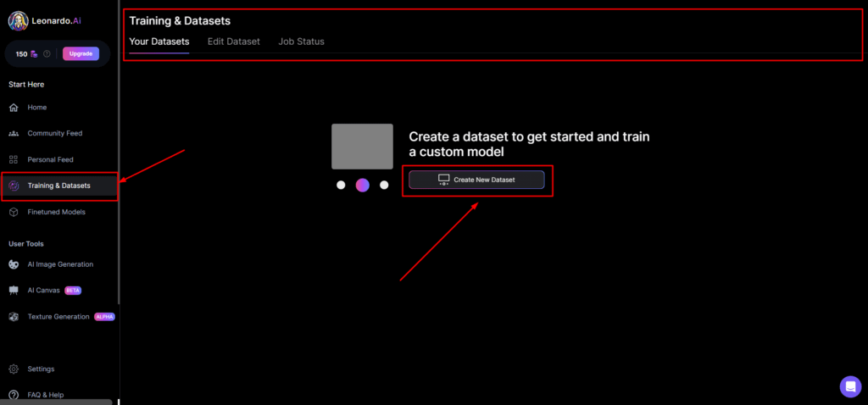Click the gray dataset placeholder thumbnail
The image size is (868, 405).
click(362, 147)
